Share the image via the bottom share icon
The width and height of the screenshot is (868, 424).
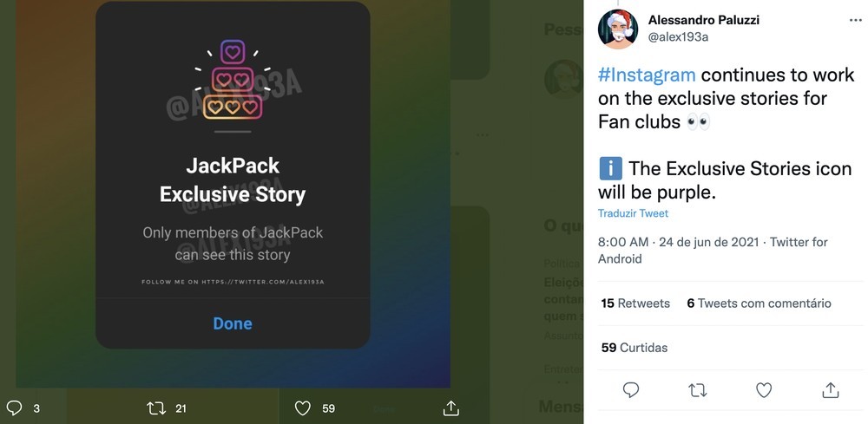coord(450,408)
